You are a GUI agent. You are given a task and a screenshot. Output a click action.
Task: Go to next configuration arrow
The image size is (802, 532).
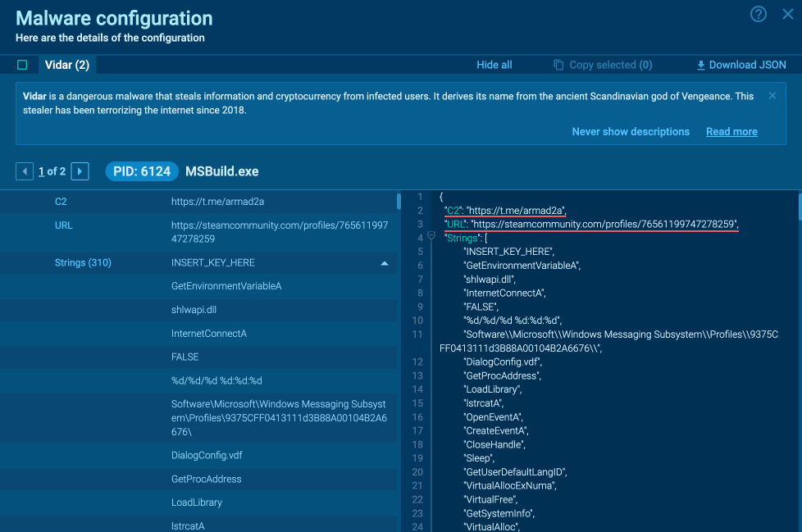click(x=80, y=171)
